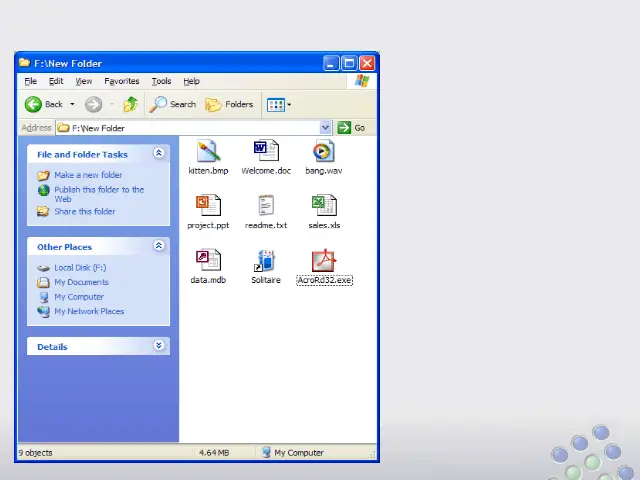Select the bang.wav audio file

[323, 152]
